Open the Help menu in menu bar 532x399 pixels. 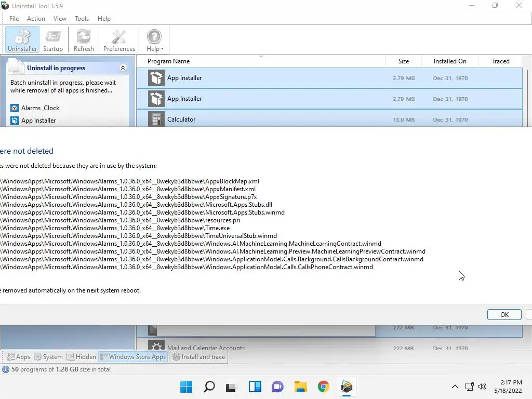(104, 19)
